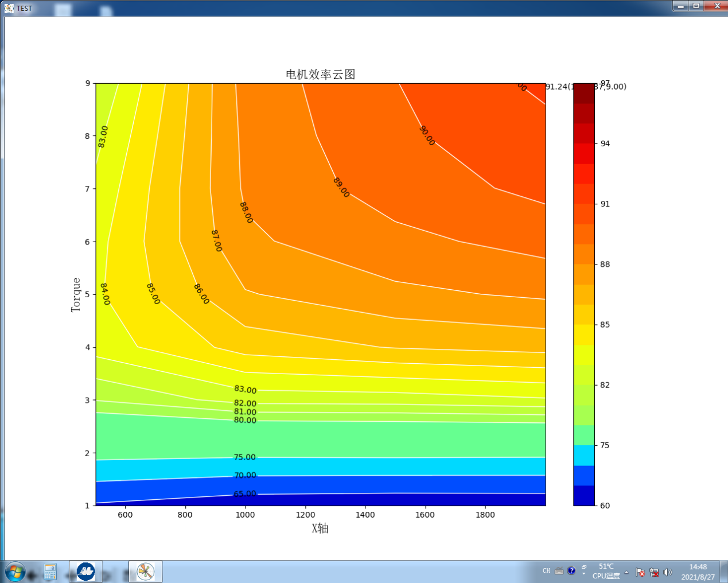Switch to the blue circular logo taskbar app
Screen dimensions: 728x583
85,572
